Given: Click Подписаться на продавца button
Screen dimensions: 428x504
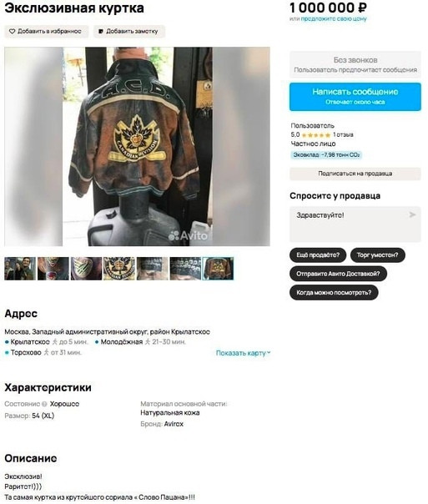Looking at the screenshot, I should [355, 174].
